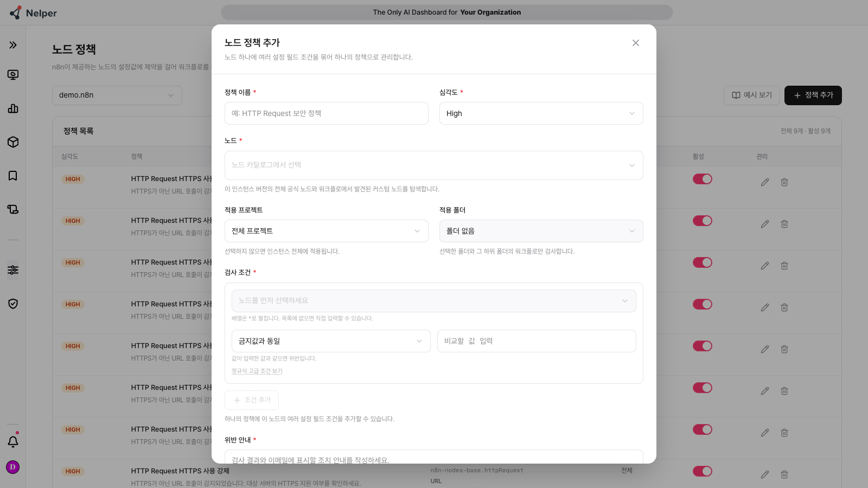Edit the fourth policy row pencil icon
The width and height of the screenshot is (868, 488).
coord(765,307)
